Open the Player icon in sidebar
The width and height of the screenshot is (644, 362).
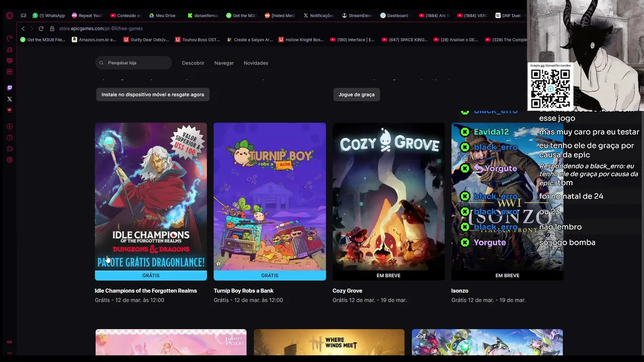point(10,127)
